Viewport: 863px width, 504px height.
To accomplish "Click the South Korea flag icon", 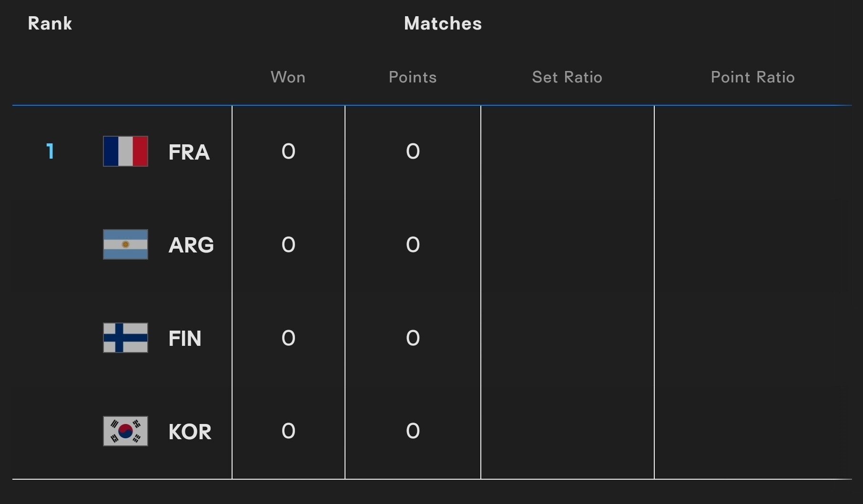I will coord(125,431).
